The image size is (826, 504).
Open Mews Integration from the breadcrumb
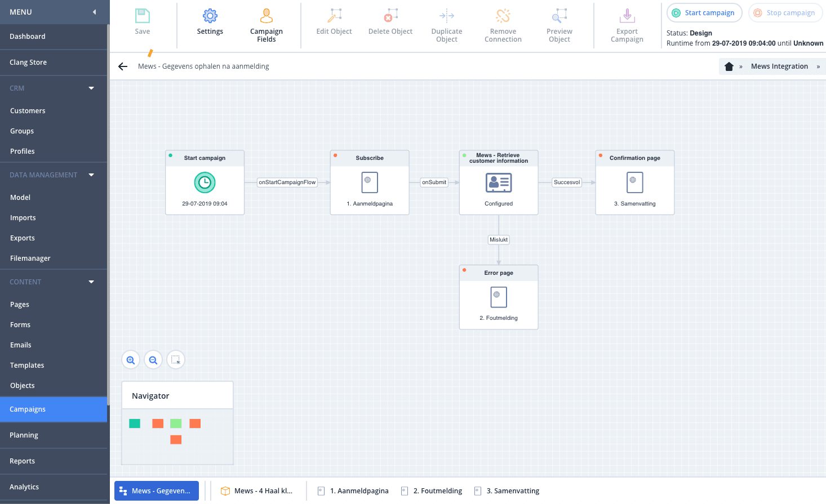coord(779,66)
